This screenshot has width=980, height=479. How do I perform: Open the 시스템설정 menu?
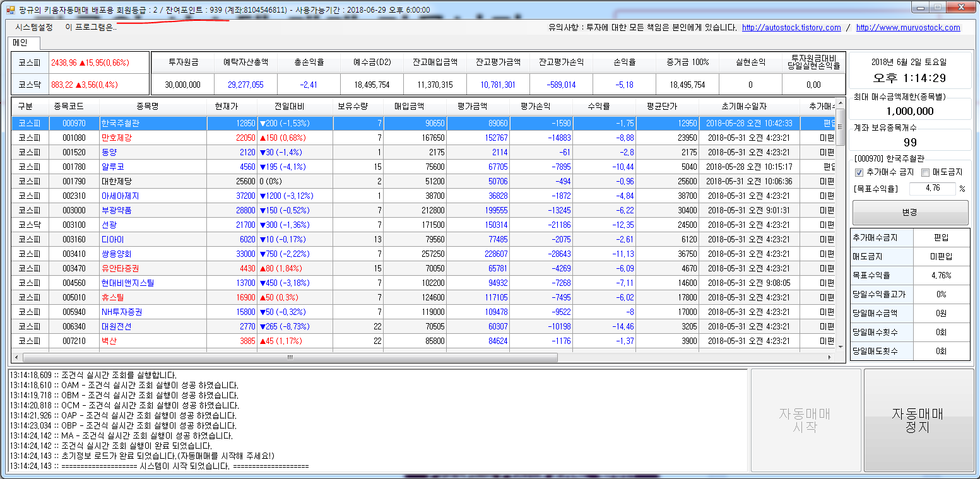click(x=34, y=27)
